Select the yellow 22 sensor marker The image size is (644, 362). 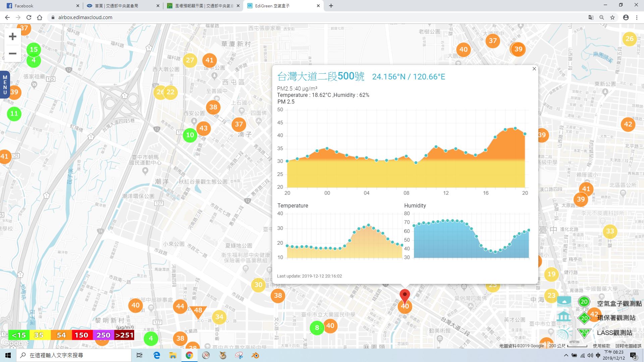tap(171, 92)
